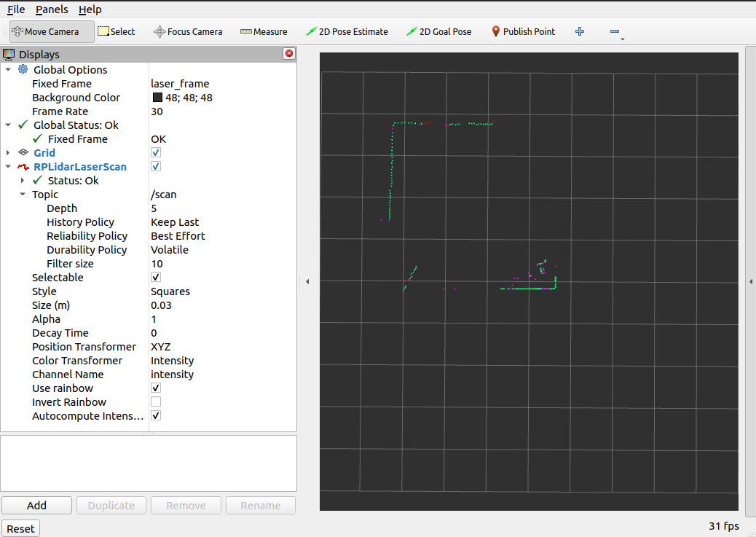
Task: Select the Background Color property row
Action: (149, 98)
